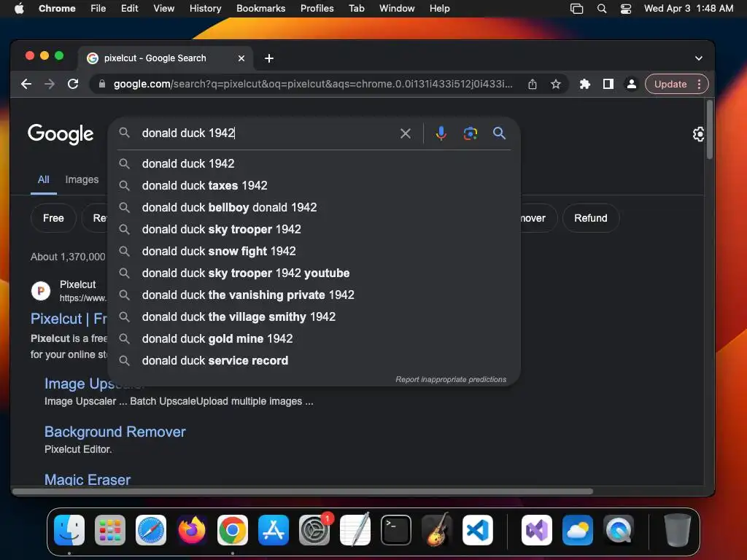
Task: Open the Extensions puzzle icon
Action: coord(584,85)
